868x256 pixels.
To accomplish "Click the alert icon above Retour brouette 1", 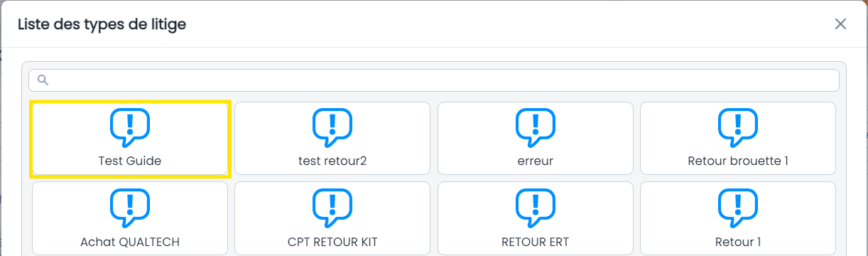I will [x=738, y=128].
